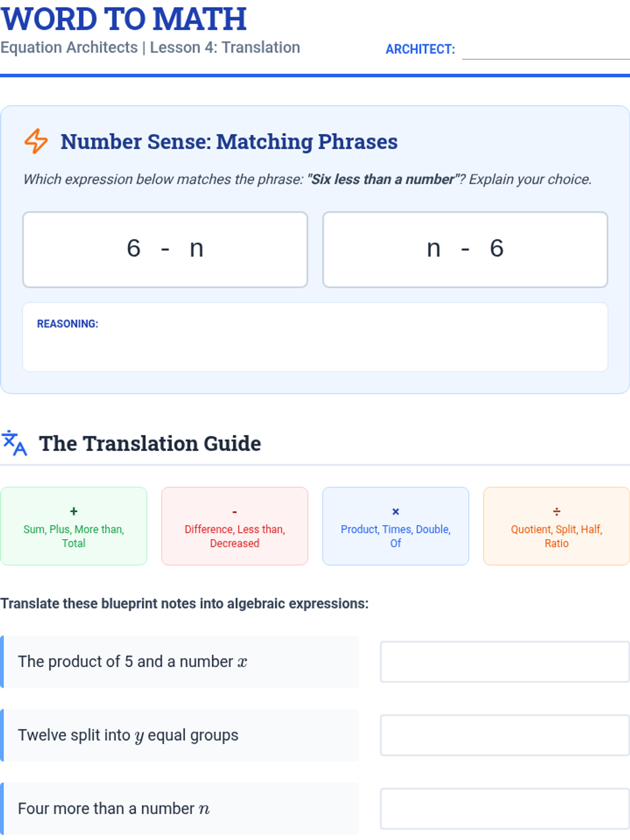630x840 pixels.
Task: Click the green plus symbol
Action: click(73, 511)
